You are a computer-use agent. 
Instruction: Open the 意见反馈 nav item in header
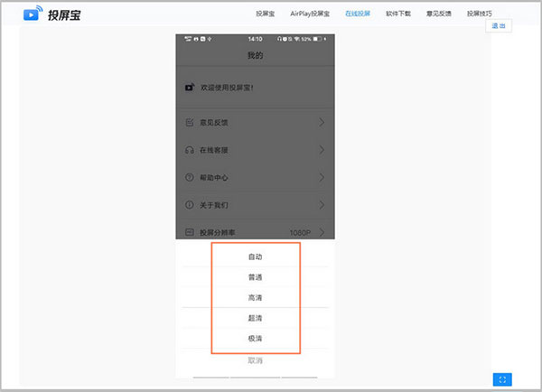439,14
